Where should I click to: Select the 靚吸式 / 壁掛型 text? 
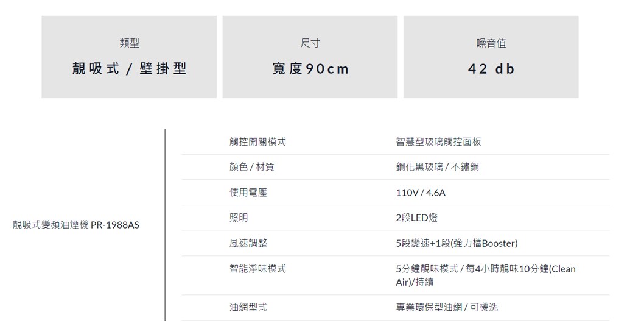pos(129,69)
